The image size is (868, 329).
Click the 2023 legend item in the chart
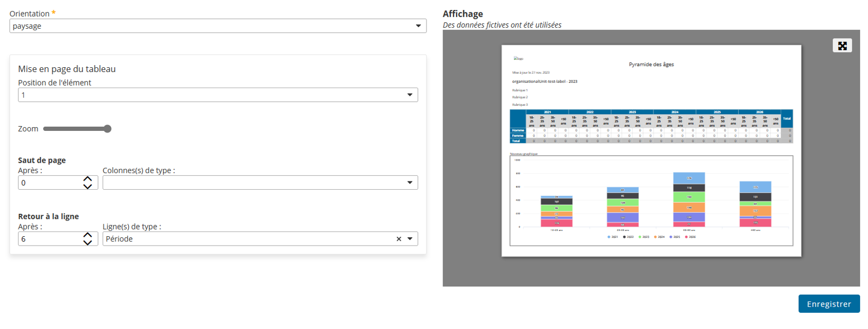click(644, 237)
